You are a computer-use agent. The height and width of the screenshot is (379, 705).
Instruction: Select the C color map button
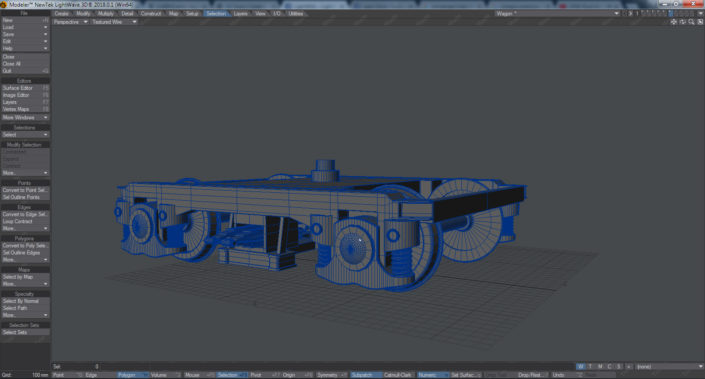(x=609, y=366)
